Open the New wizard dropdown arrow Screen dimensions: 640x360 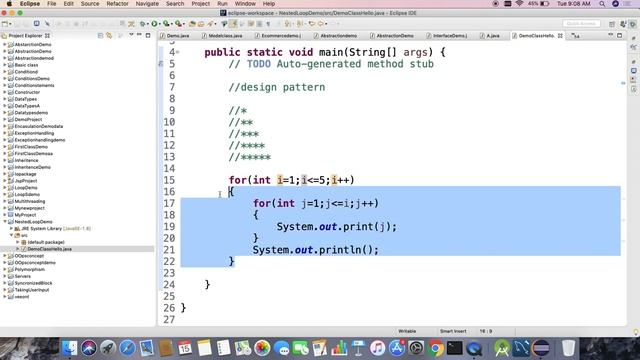(x=10, y=24)
